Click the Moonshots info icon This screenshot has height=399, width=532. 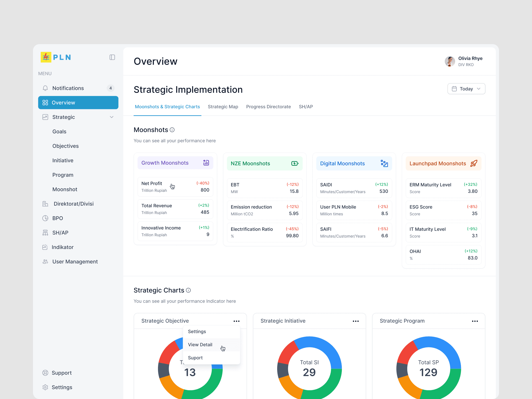172,130
